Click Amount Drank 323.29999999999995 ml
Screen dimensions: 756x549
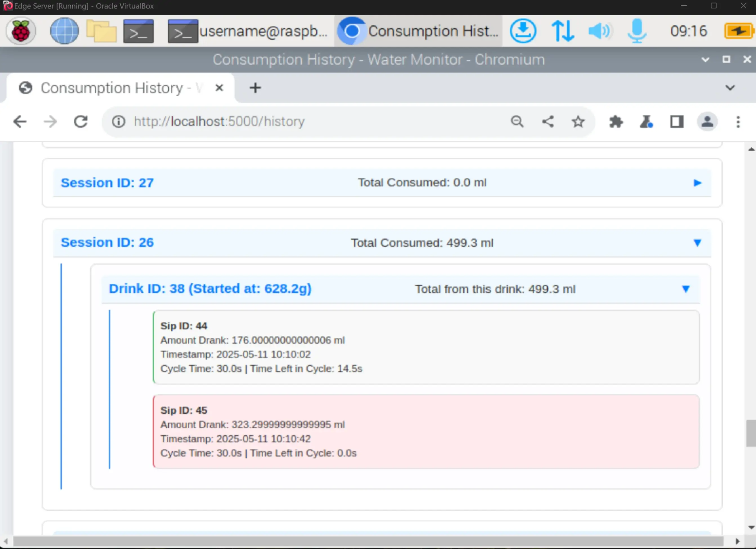click(252, 425)
